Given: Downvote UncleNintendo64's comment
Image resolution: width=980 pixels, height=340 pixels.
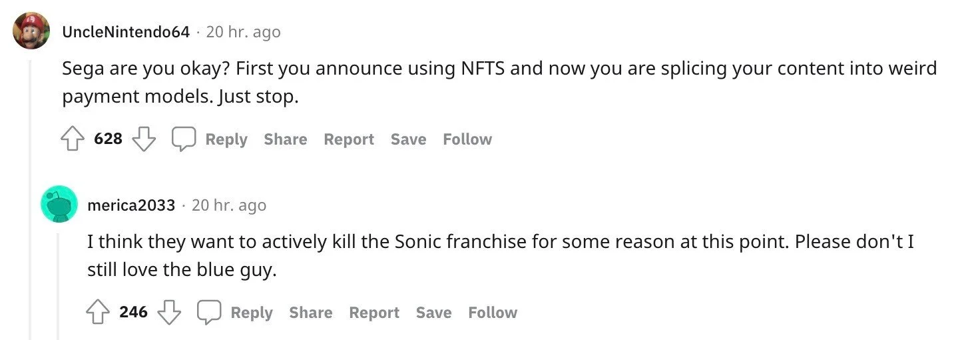Looking at the screenshot, I should 144,139.
